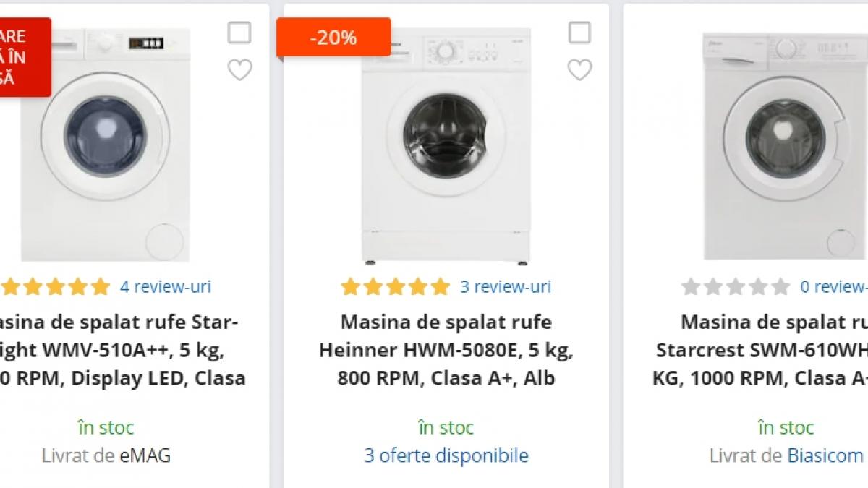Viewport: 868px width, 488px height.
Task: View the Starcrest washing machine image
Action: [785, 145]
